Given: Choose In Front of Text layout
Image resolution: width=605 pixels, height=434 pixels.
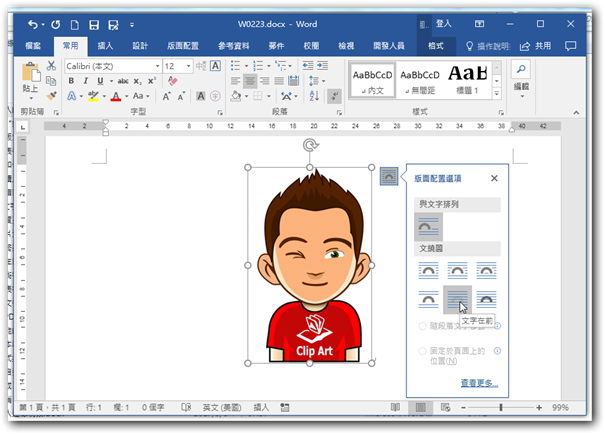Looking at the screenshot, I should (486, 299).
